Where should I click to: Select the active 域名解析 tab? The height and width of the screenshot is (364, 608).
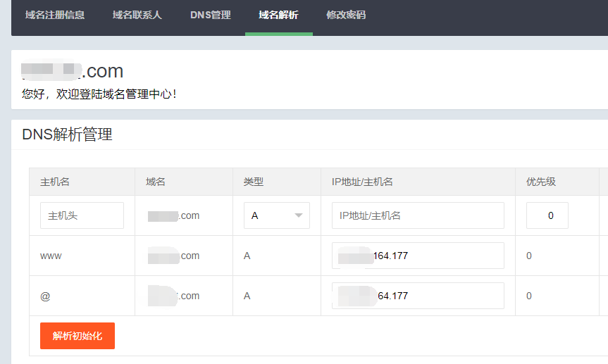pos(278,15)
